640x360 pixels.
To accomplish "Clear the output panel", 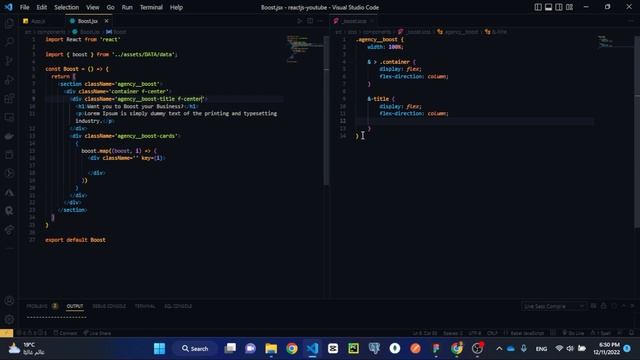I will pyautogui.click(x=594, y=306).
